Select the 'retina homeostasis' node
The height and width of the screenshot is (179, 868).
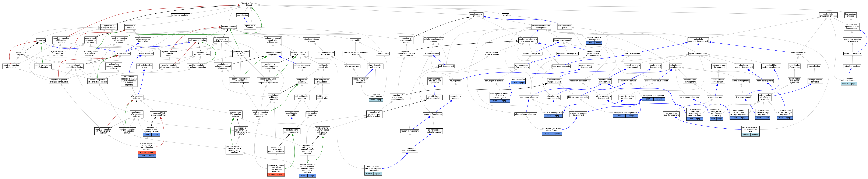852,66
